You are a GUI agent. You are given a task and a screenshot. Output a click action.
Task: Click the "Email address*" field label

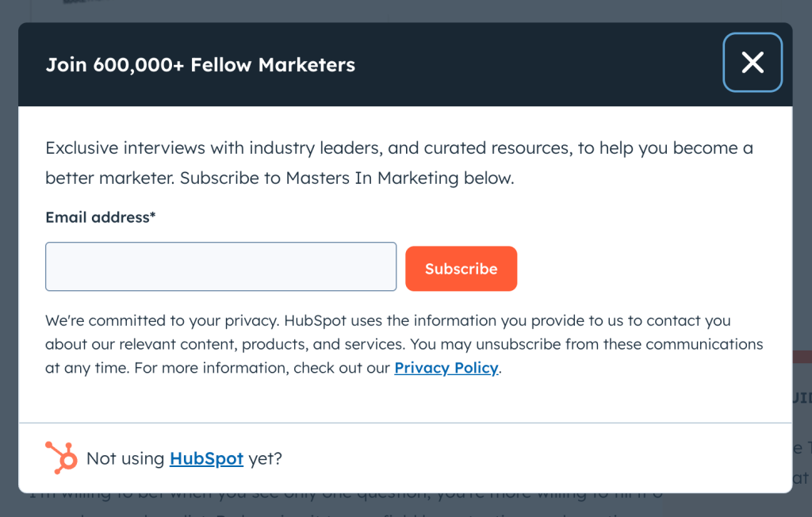click(x=97, y=217)
